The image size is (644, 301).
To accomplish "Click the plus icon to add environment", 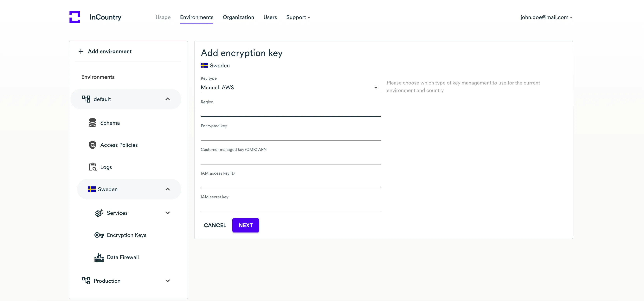I will [x=81, y=51].
